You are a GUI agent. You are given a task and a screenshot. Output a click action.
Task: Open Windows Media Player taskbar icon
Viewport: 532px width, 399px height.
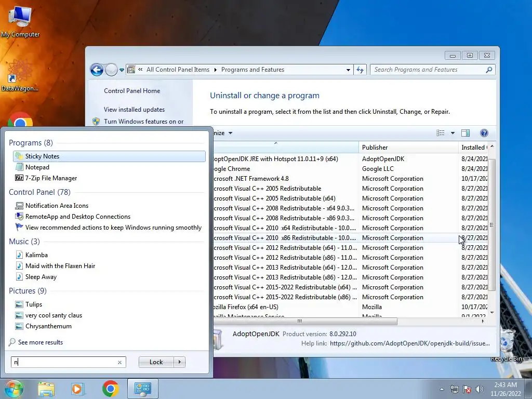click(x=77, y=389)
